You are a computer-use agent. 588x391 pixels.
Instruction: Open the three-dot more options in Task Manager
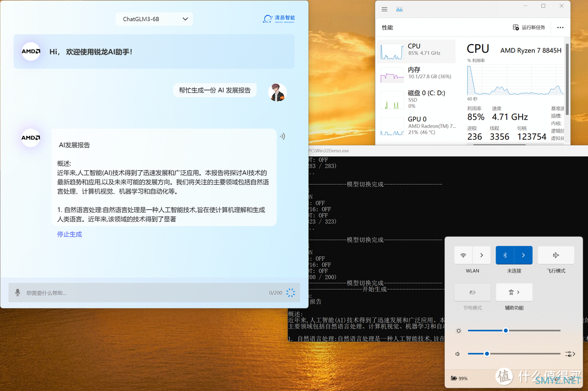tap(560, 27)
